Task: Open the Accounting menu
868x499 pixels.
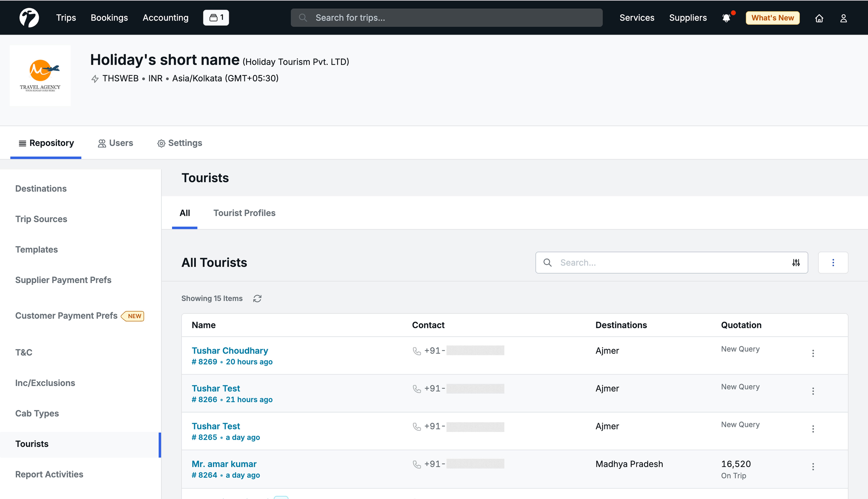Action: tap(165, 18)
